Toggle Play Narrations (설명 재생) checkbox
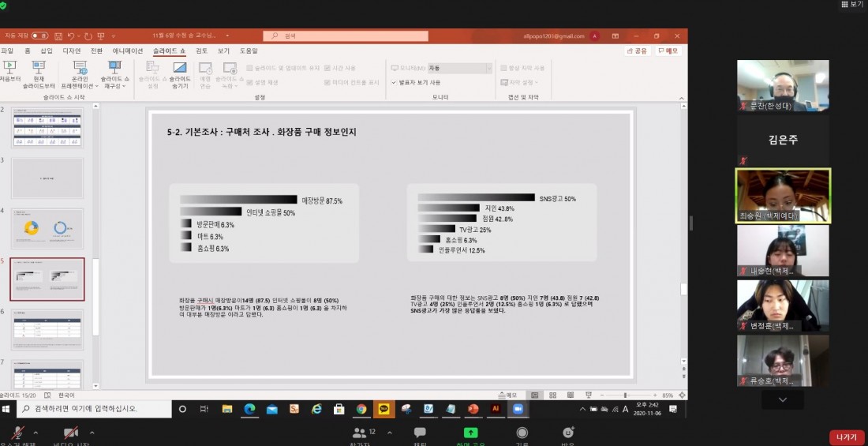Screen dimensions: 868x446 coord(263,83)
